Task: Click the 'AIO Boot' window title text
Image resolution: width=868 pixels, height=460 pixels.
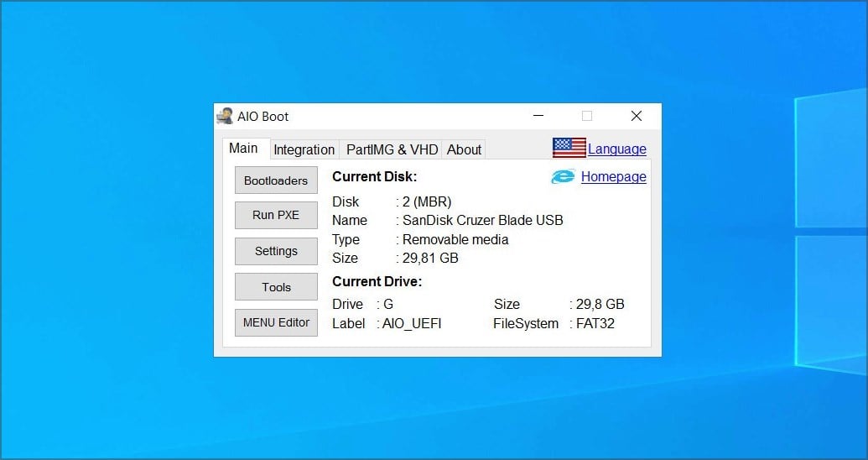Action: pyautogui.click(x=263, y=117)
